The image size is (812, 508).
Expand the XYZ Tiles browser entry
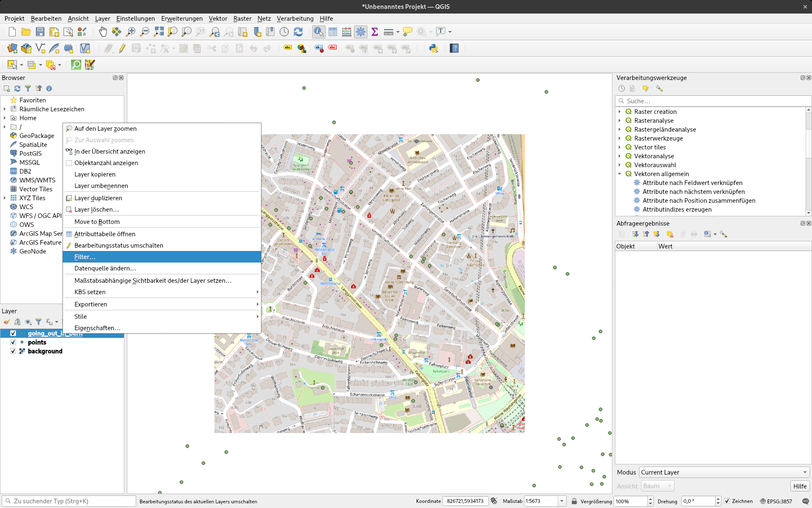[5, 198]
